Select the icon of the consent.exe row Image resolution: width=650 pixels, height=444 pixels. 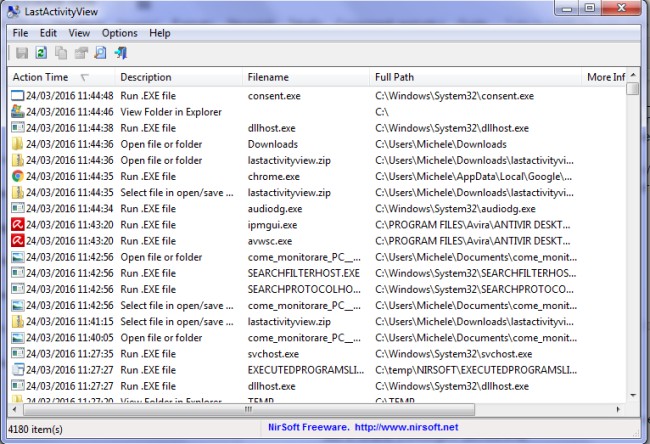pyautogui.click(x=17, y=96)
